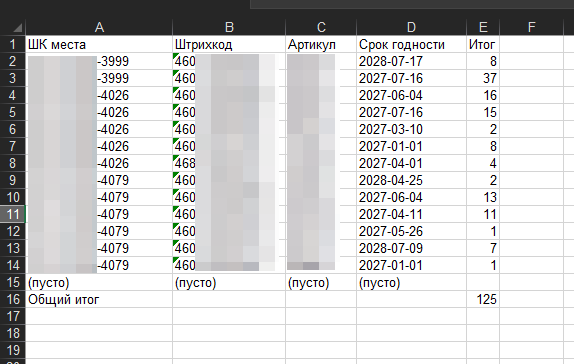Viewport: 574px width, 364px height.
Task: Select row 16 header
Action: (12, 299)
